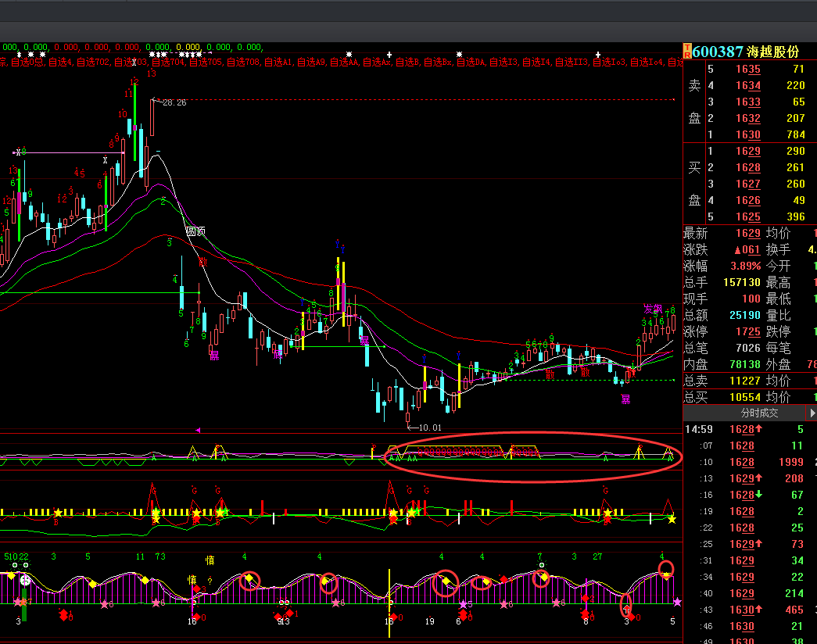The height and width of the screenshot is (644, 817).
Task: Click buy-1 price 1629 in order book
Action: [747, 151]
